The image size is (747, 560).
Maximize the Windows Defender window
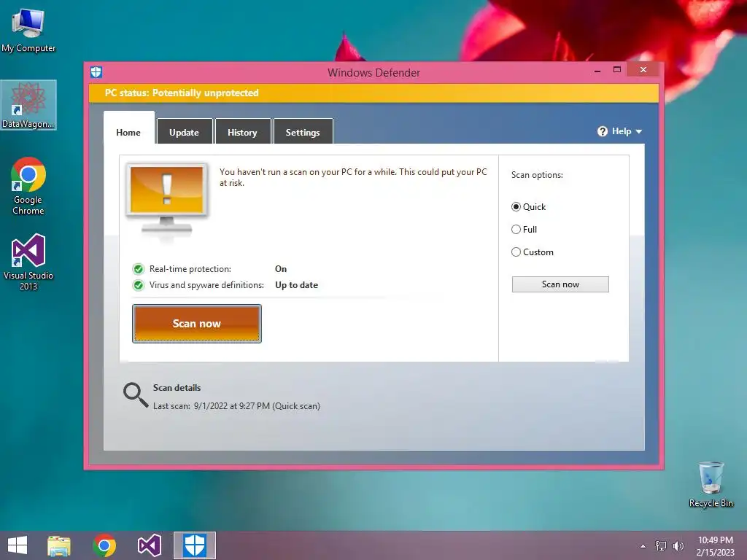tap(617, 70)
